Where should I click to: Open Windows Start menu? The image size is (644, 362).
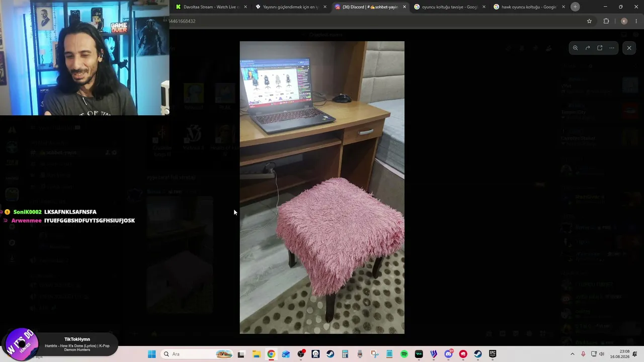click(151, 354)
